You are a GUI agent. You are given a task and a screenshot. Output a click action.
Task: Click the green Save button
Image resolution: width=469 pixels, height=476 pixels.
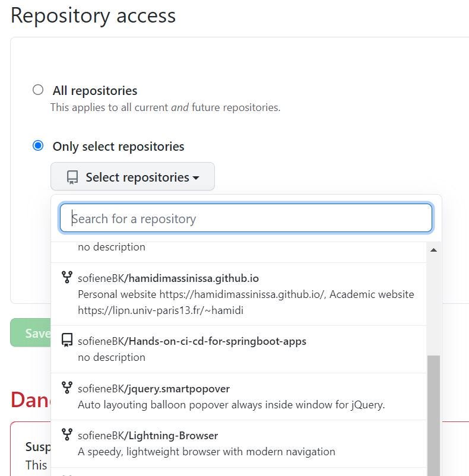[x=31, y=333]
